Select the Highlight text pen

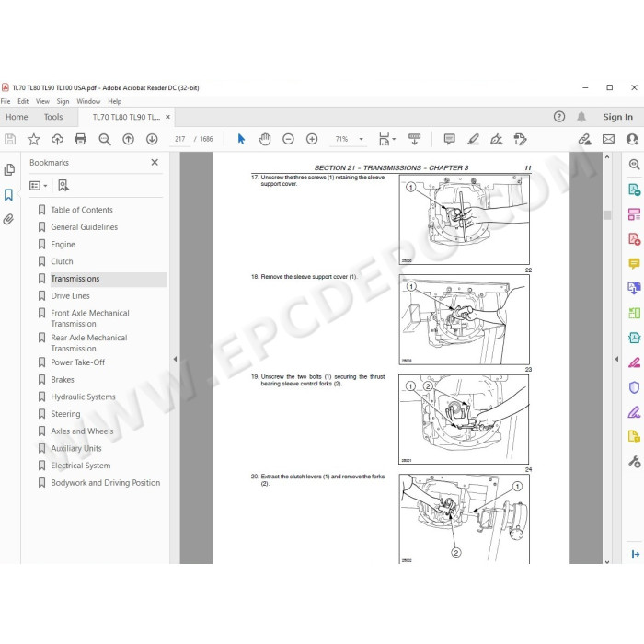tap(473, 139)
